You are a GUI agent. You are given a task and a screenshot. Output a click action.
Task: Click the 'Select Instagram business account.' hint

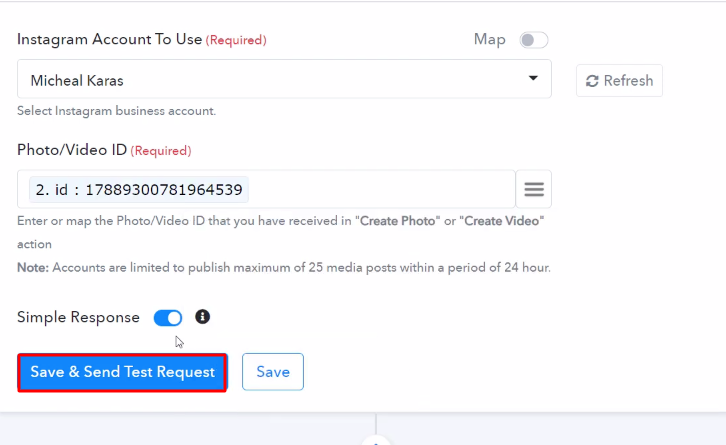point(117,111)
